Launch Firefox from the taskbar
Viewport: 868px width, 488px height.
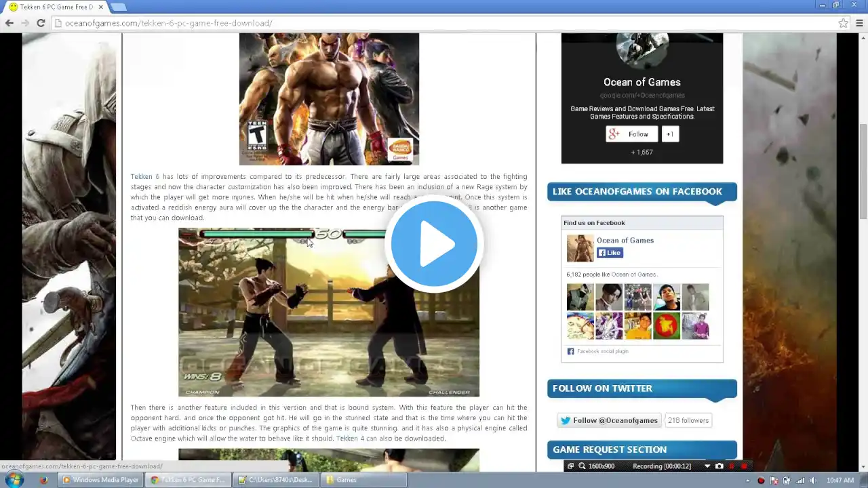(43, 480)
